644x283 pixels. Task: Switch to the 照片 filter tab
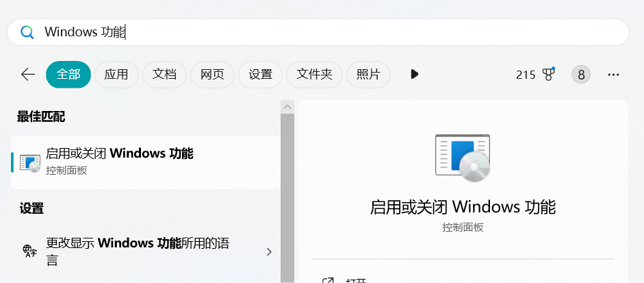368,75
